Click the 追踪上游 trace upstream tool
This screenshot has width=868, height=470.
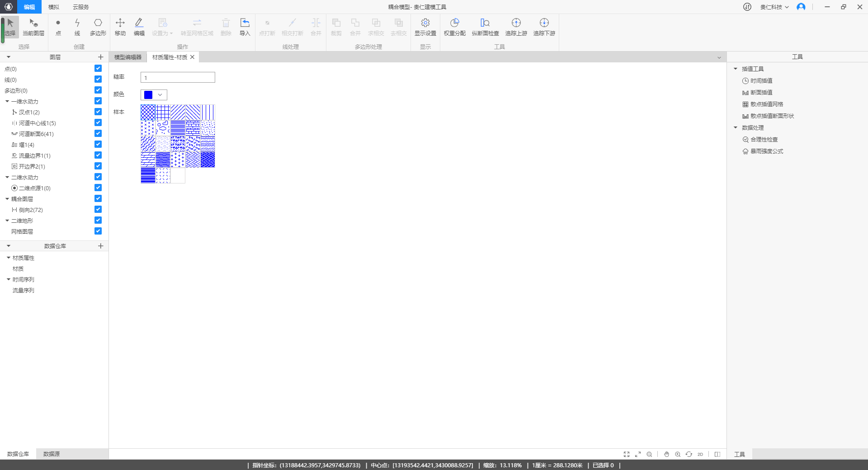pos(516,27)
